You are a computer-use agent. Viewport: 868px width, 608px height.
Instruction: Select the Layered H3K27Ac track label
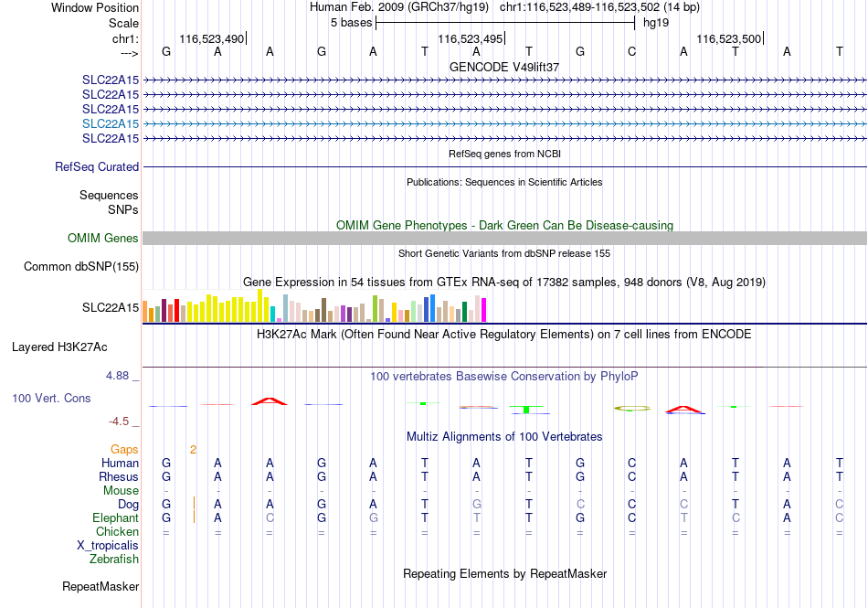click(x=59, y=347)
